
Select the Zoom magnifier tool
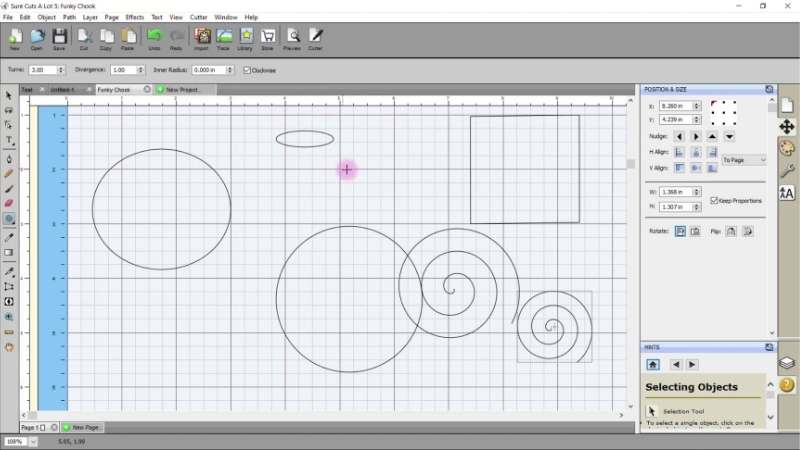9,317
